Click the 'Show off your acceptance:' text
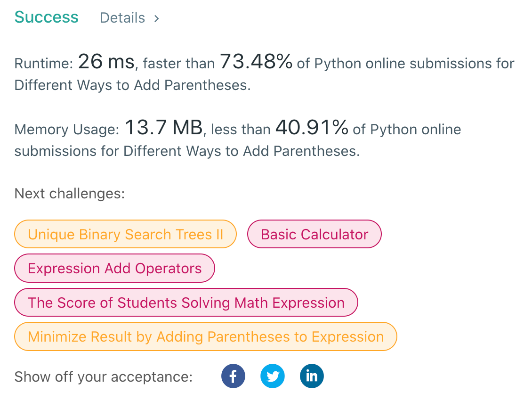The width and height of the screenshot is (532, 409). pyautogui.click(x=104, y=377)
